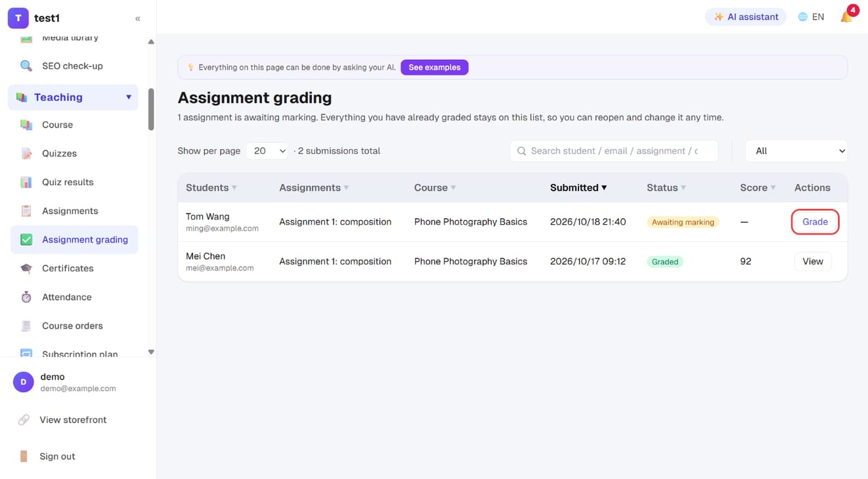868x479 pixels.
Task: Click Sign out
Action: tap(57, 456)
